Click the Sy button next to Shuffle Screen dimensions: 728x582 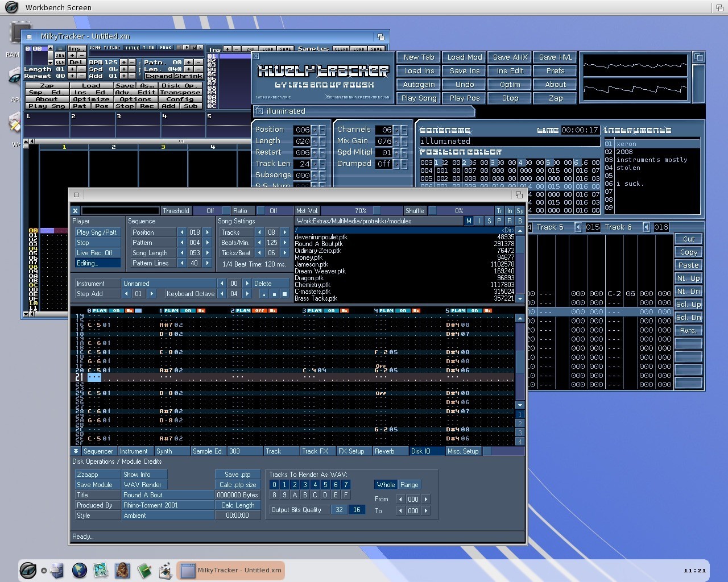pos(520,211)
